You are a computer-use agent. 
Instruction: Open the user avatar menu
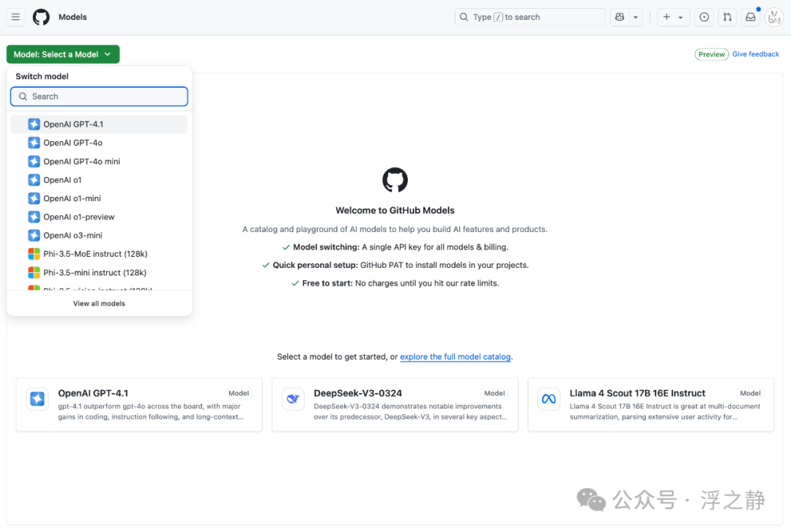tap(774, 18)
